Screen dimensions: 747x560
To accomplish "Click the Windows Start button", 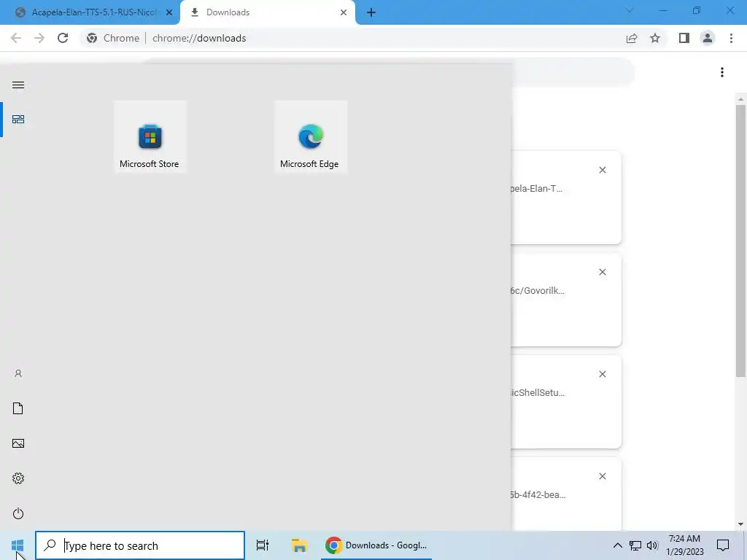I will (18, 545).
